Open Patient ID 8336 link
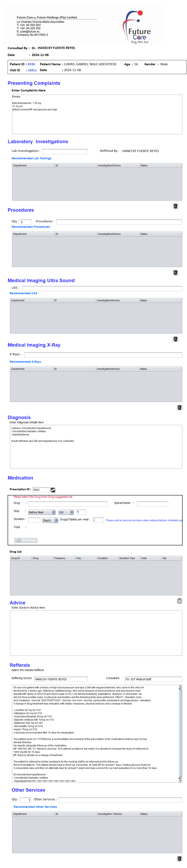Viewport: 187px width, 868px height. [x=31, y=64]
